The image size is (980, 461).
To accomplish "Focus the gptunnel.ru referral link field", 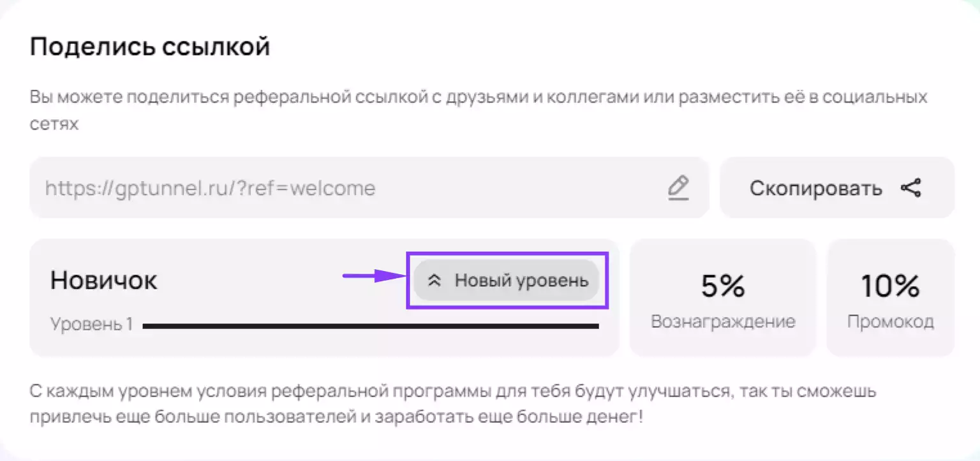I will [x=369, y=188].
